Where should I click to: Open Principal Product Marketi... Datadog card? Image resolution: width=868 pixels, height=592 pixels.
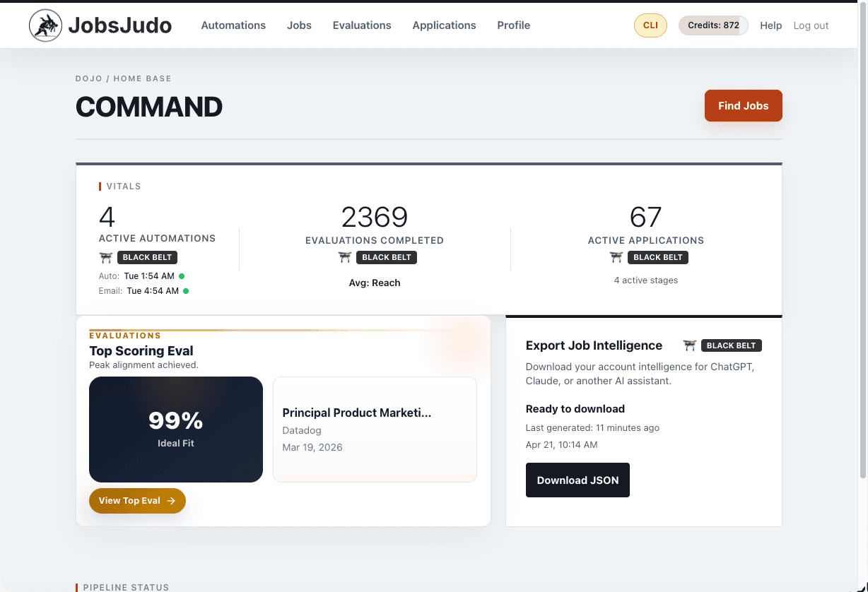tap(375, 430)
